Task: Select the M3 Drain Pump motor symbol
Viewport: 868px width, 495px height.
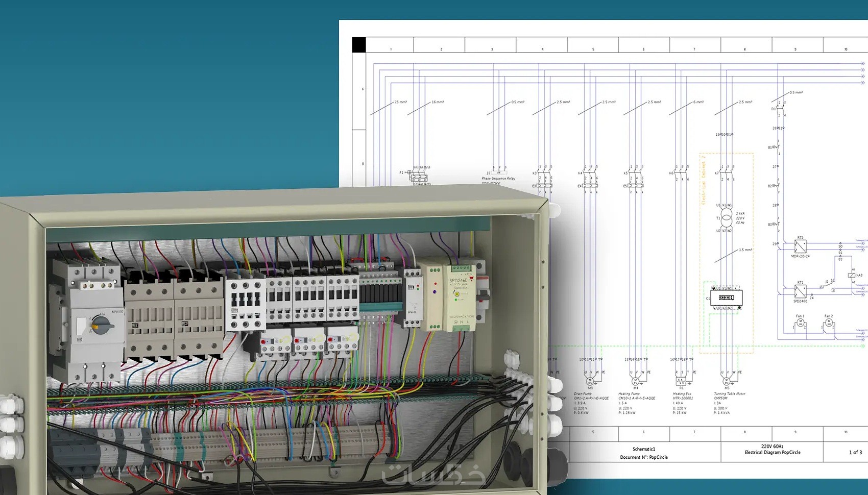Action: coord(590,381)
